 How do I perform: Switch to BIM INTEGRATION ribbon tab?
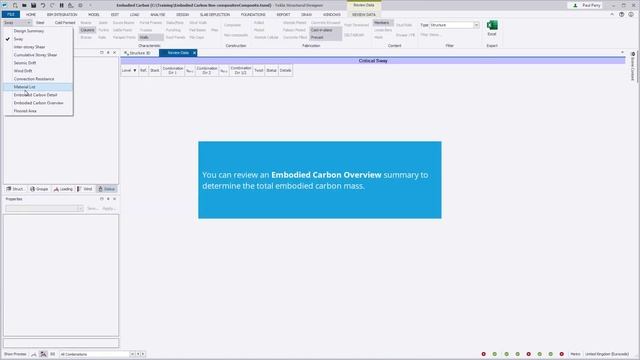[x=62, y=14]
